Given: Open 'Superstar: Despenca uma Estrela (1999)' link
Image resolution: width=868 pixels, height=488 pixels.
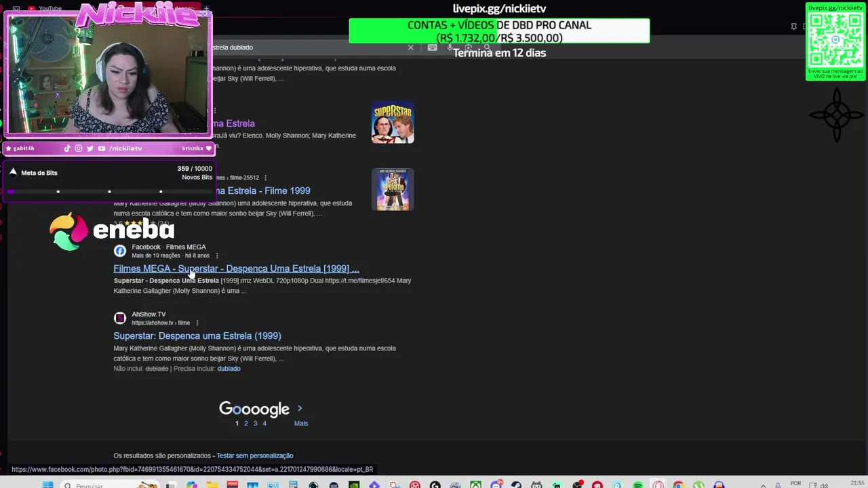Looking at the screenshot, I should point(197,335).
